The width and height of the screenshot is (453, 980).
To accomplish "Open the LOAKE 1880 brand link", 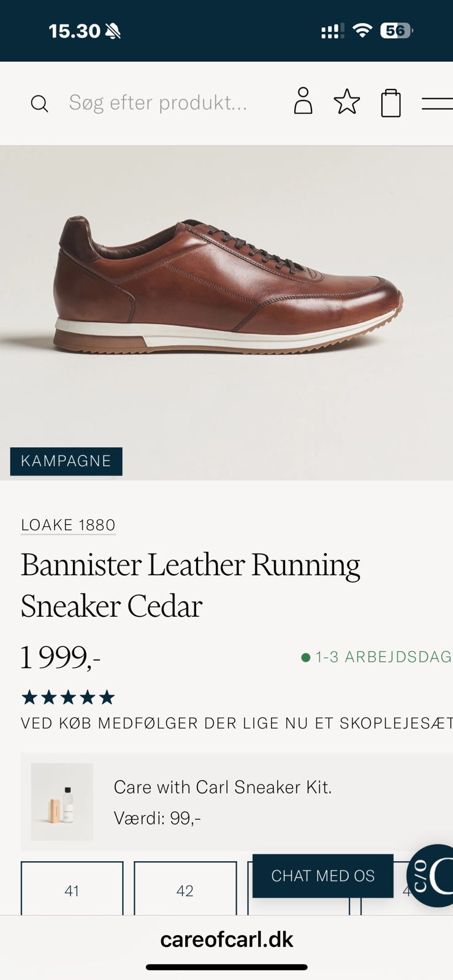I will click(68, 525).
